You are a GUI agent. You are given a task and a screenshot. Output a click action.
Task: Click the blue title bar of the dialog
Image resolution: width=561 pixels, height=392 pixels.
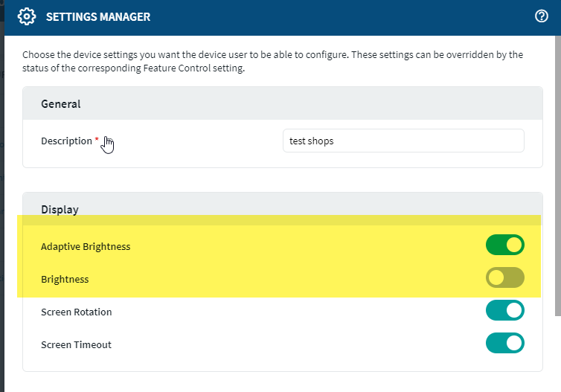point(335,16)
